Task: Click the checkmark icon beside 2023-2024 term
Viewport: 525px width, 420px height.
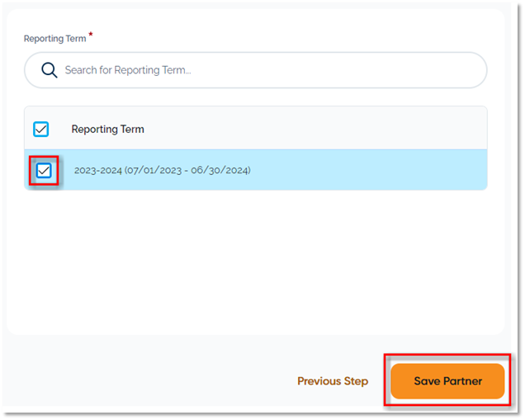Action: 44,170
